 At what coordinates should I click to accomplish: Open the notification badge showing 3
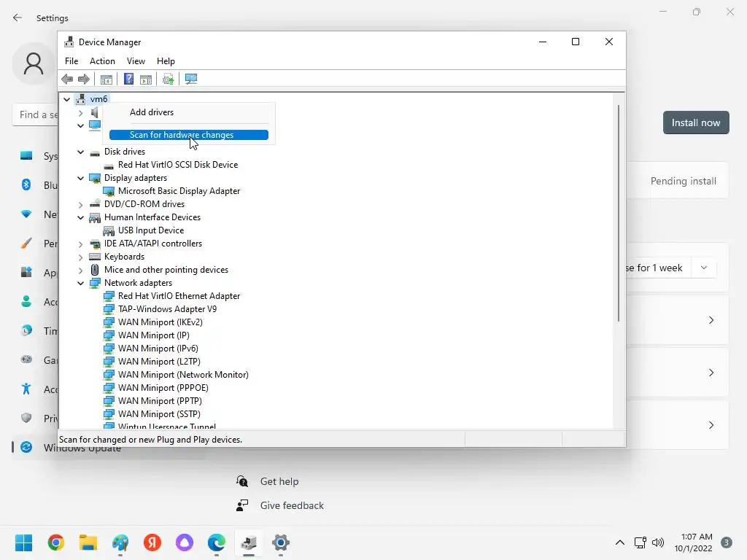click(727, 542)
